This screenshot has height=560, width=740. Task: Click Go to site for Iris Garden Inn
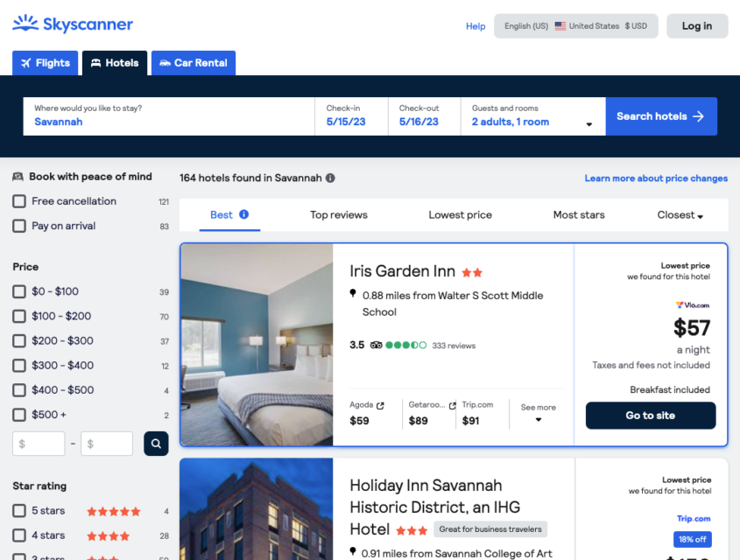pos(651,415)
